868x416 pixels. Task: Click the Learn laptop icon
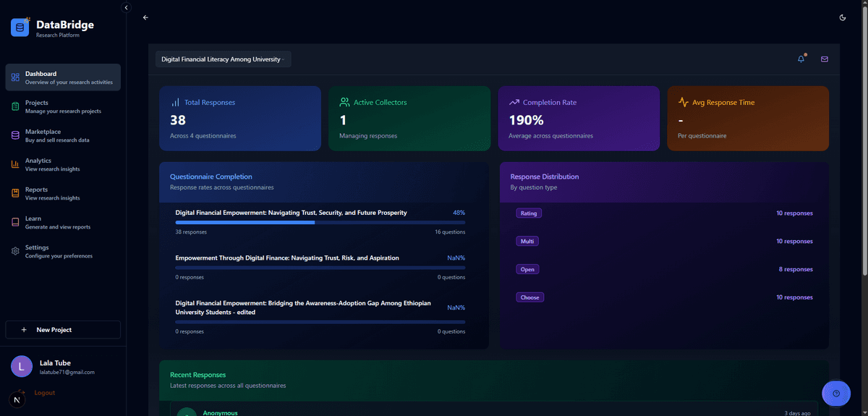coord(15,222)
